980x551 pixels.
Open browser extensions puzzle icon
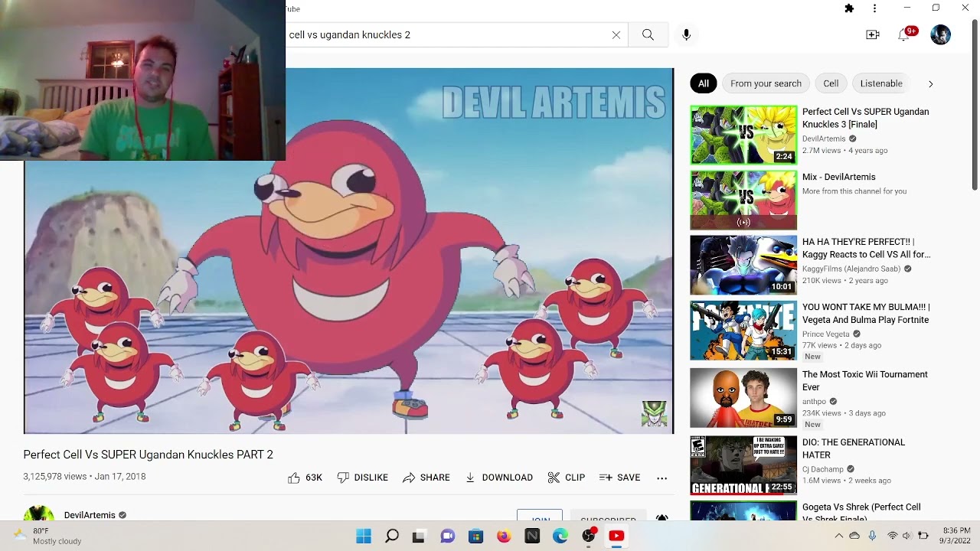[x=849, y=8]
